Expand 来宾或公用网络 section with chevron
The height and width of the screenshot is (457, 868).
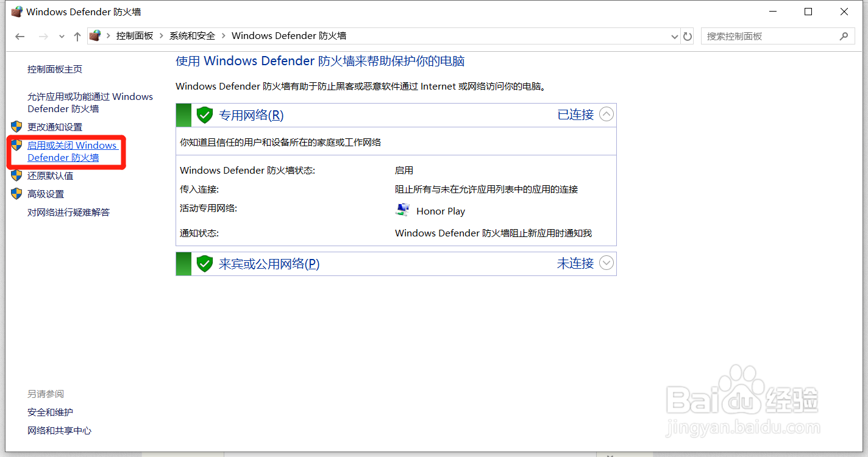click(x=607, y=263)
